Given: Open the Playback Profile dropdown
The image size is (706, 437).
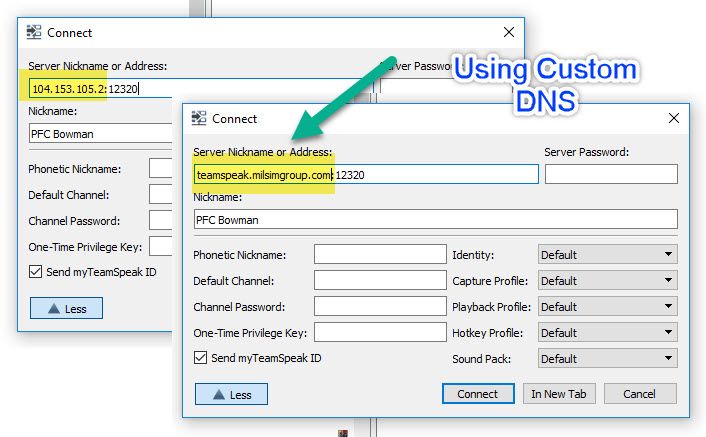Looking at the screenshot, I should tap(607, 307).
